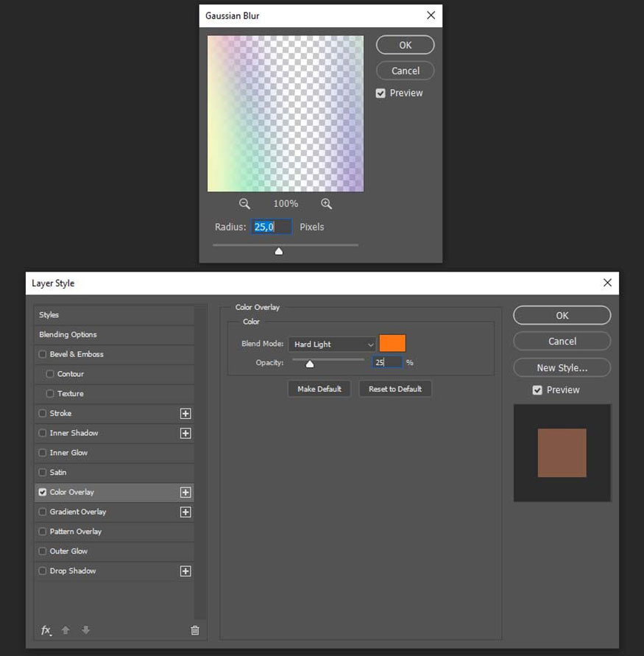Open the fx add-style menu

(46, 630)
